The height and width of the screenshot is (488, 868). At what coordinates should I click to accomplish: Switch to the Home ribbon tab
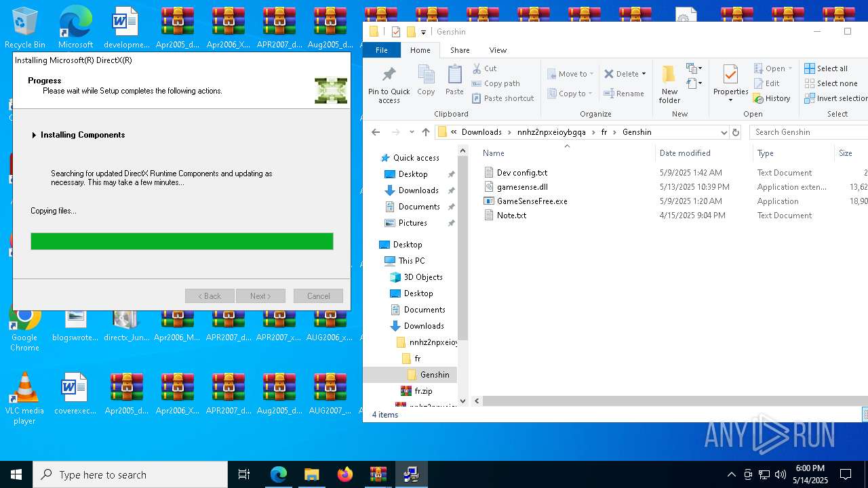[x=420, y=50]
